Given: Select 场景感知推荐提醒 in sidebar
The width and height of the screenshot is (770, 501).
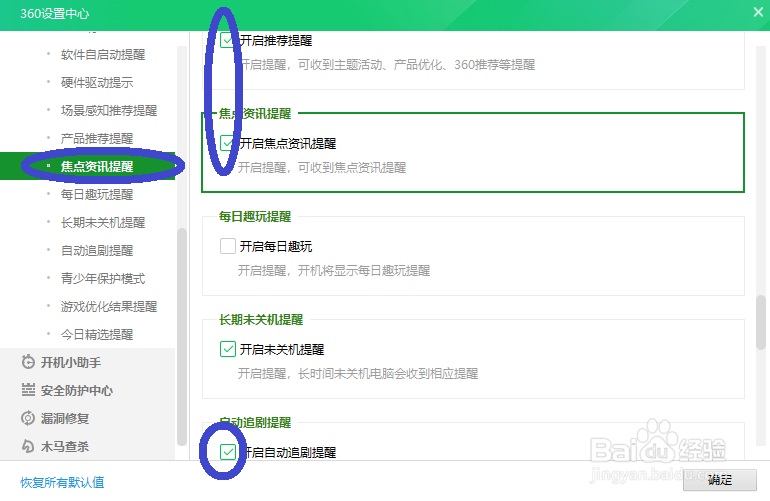Looking at the screenshot, I should point(109,111).
